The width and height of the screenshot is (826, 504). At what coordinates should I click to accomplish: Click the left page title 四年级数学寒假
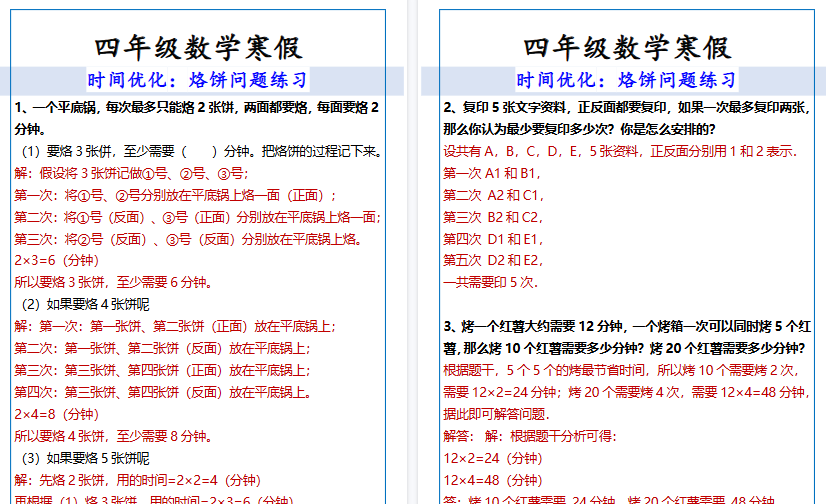tap(198, 48)
